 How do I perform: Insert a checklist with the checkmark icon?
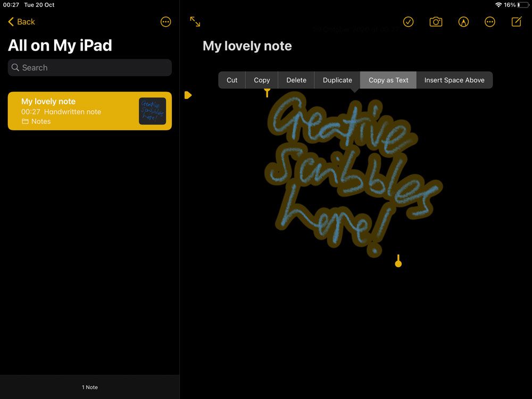click(x=408, y=22)
